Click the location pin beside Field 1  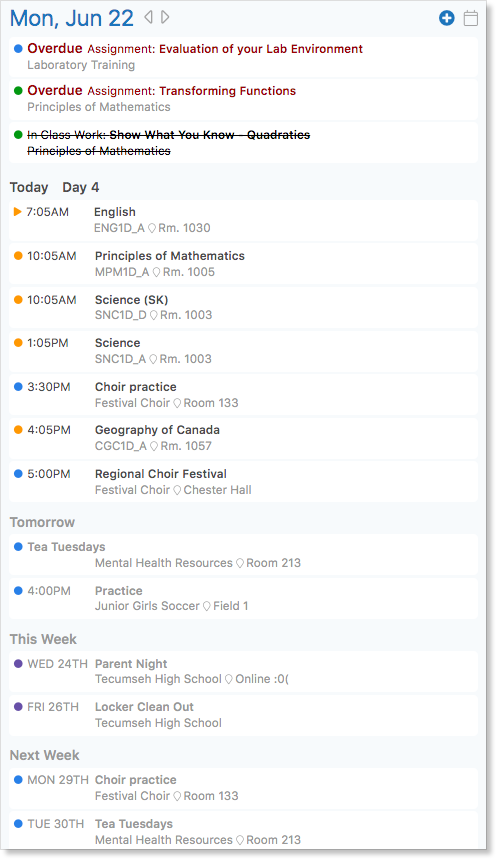pyautogui.click(x=206, y=606)
